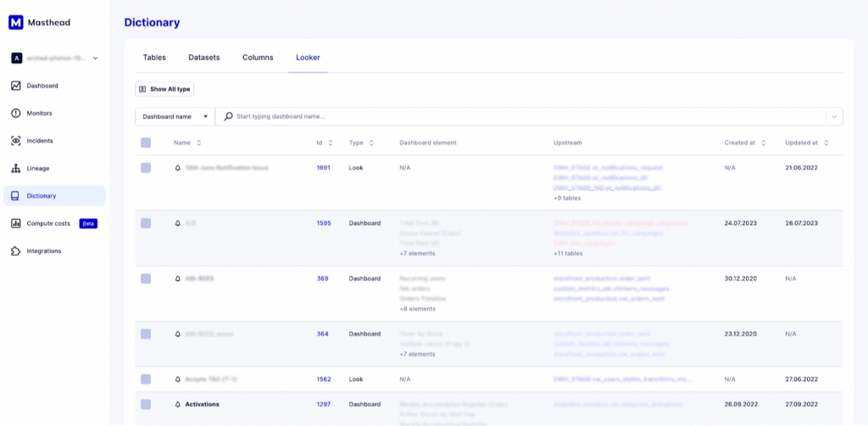Image resolution: width=868 pixels, height=426 pixels.
Task: Open the Dashboard name filter dropdown
Action: [x=175, y=116]
